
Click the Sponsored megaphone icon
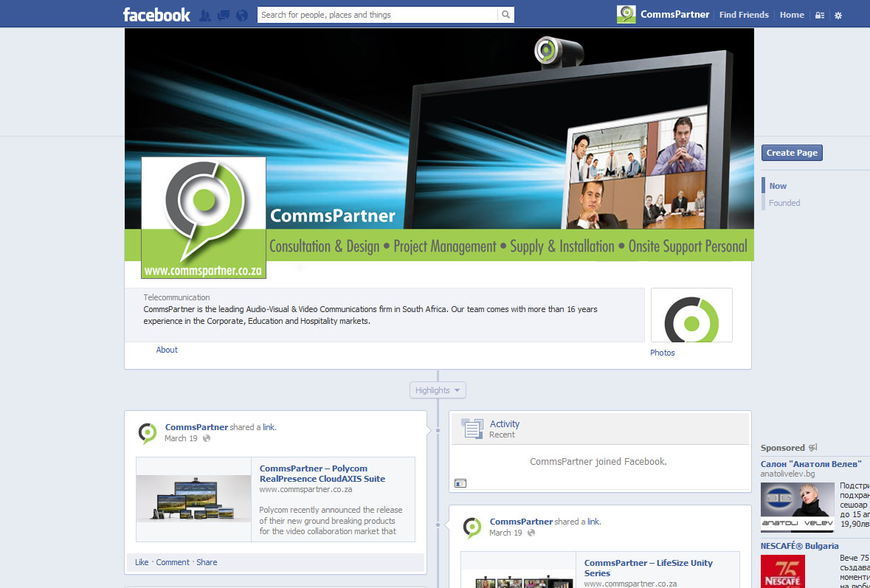813,448
